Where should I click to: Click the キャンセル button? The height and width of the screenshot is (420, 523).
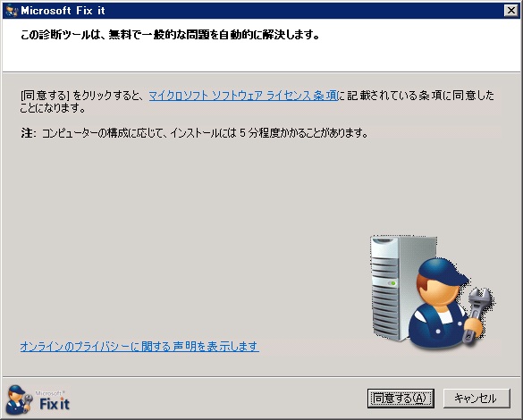click(477, 398)
